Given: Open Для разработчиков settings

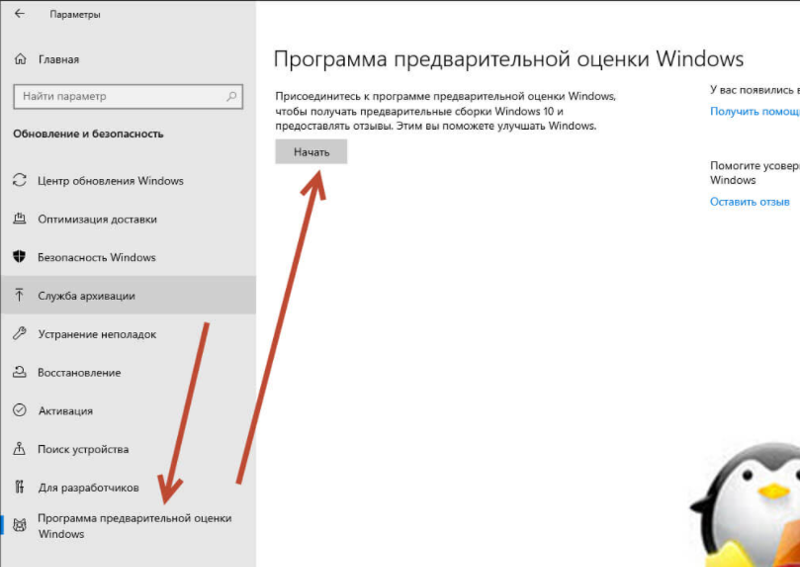Looking at the screenshot, I should click(x=128, y=487).
